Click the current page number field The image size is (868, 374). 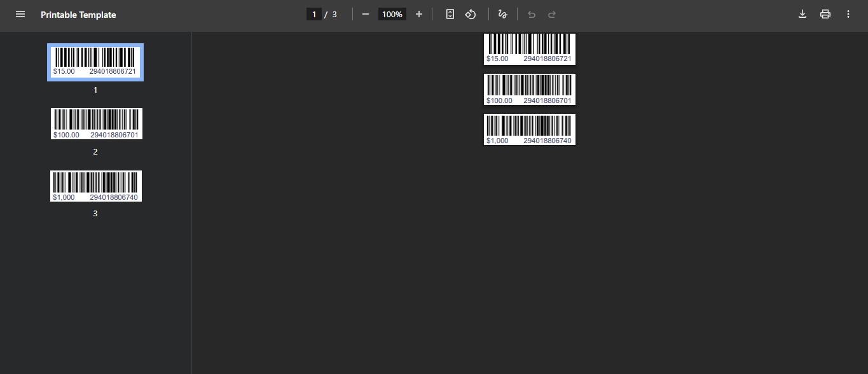tap(314, 14)
